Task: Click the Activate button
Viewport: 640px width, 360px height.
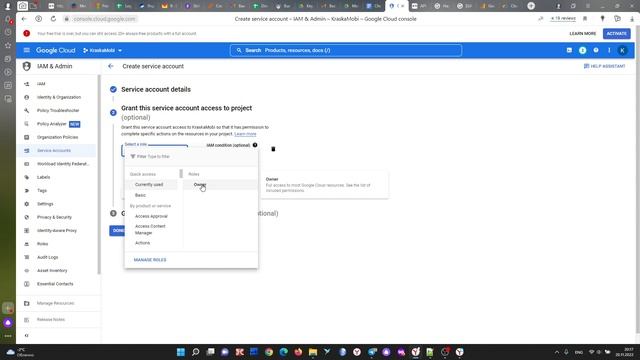Action: (616, 33)
